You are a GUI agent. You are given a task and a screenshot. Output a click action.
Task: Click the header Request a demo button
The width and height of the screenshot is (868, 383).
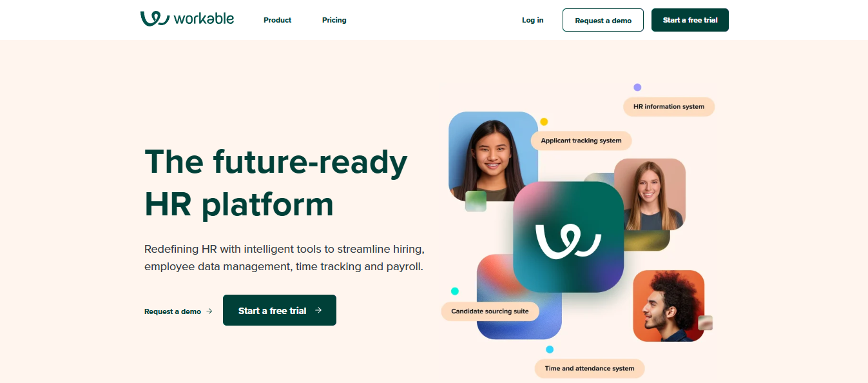point(603,20)
